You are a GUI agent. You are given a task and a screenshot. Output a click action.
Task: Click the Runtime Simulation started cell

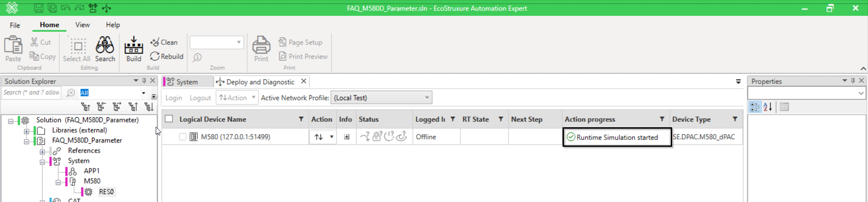(x=617, y=137)
